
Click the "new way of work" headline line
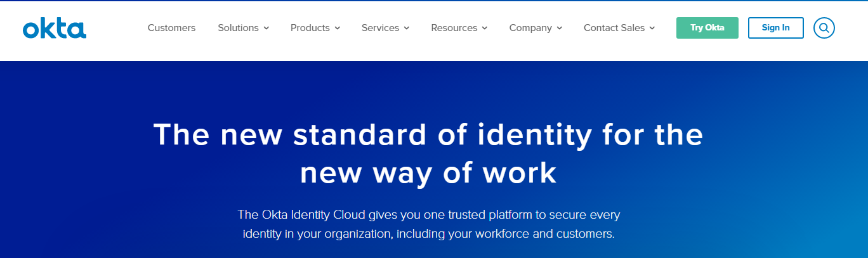click(428, 172)
